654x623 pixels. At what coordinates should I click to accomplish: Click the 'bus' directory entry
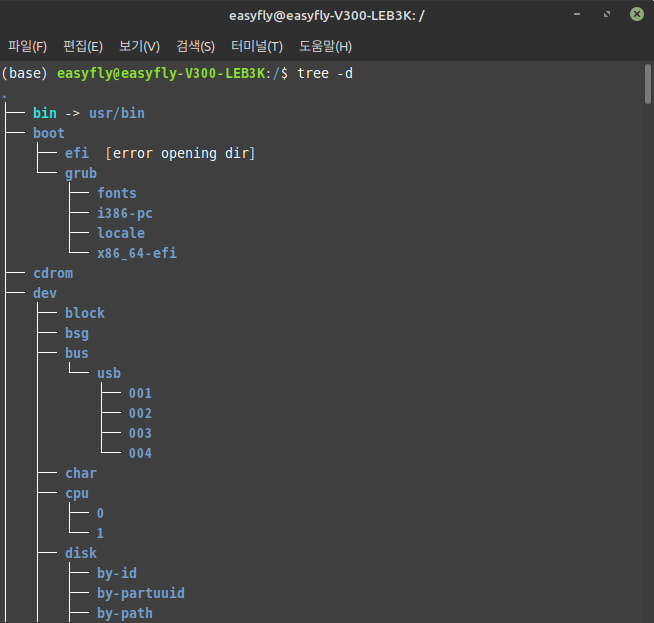(x=77, y=354)
